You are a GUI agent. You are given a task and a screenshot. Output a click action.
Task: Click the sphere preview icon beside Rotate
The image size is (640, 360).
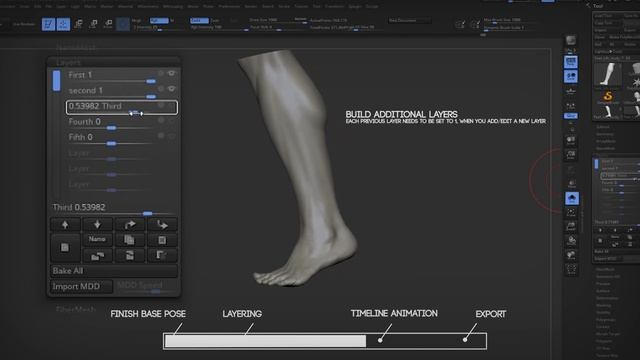122,24
